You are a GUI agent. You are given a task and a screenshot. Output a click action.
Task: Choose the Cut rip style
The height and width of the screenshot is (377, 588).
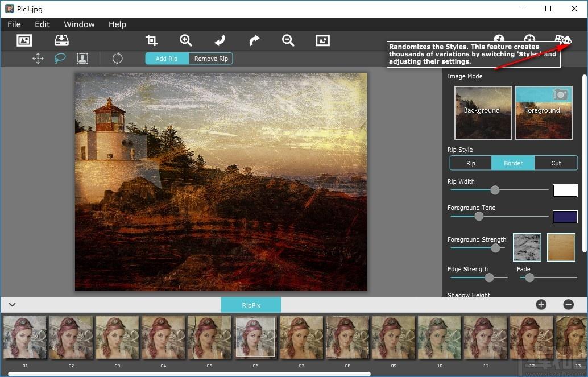pyautogui.click(x=556, y=163)
